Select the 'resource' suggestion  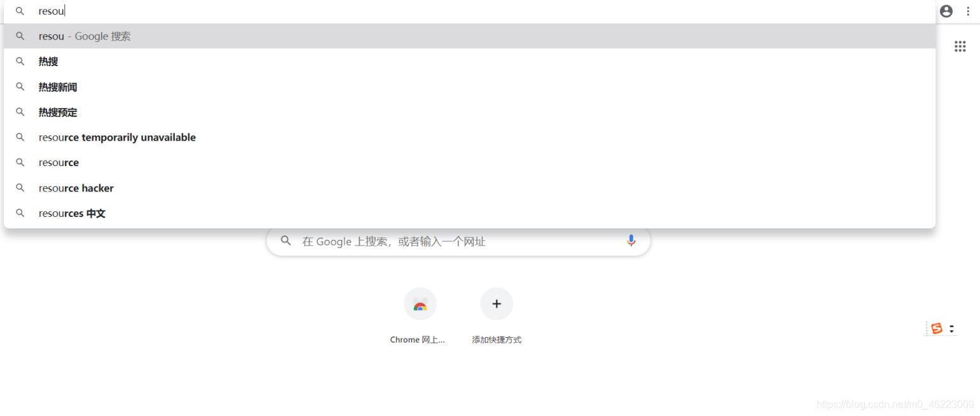coord(469,163)
